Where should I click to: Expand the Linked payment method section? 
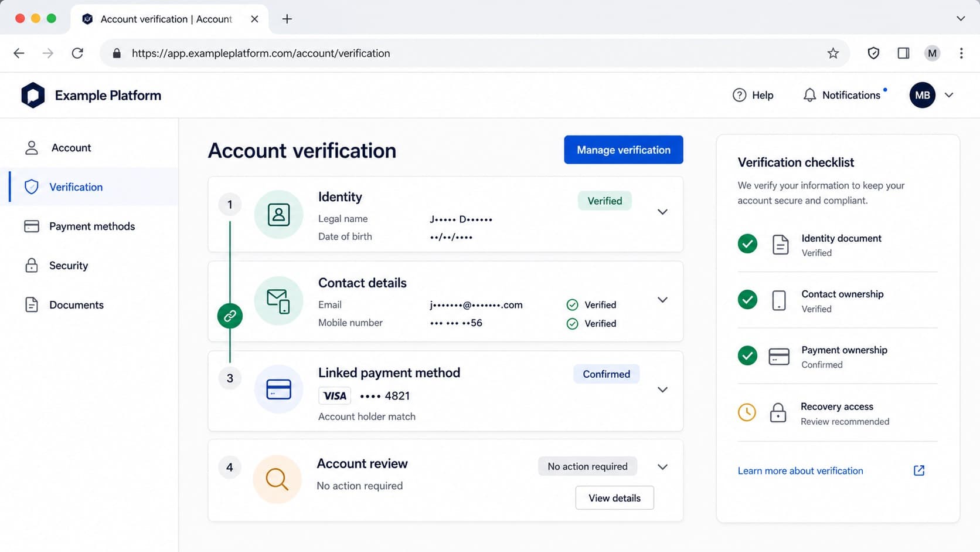click(662, 390)
